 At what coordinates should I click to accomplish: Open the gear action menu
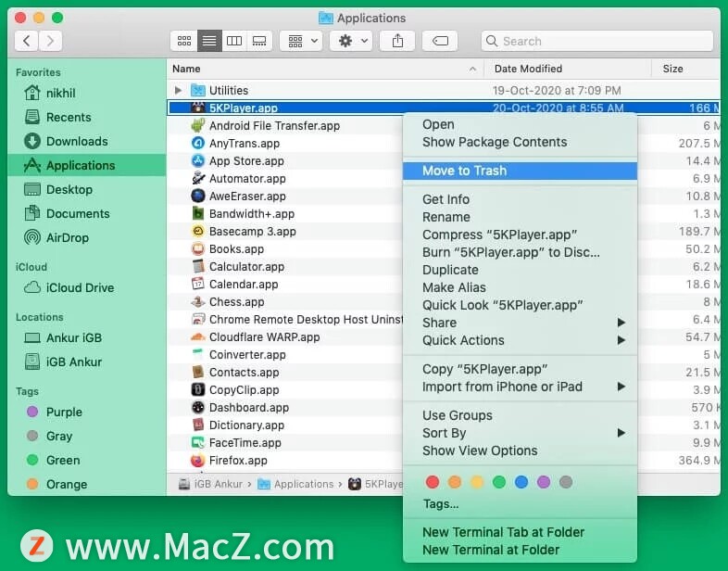pos(351,41)
